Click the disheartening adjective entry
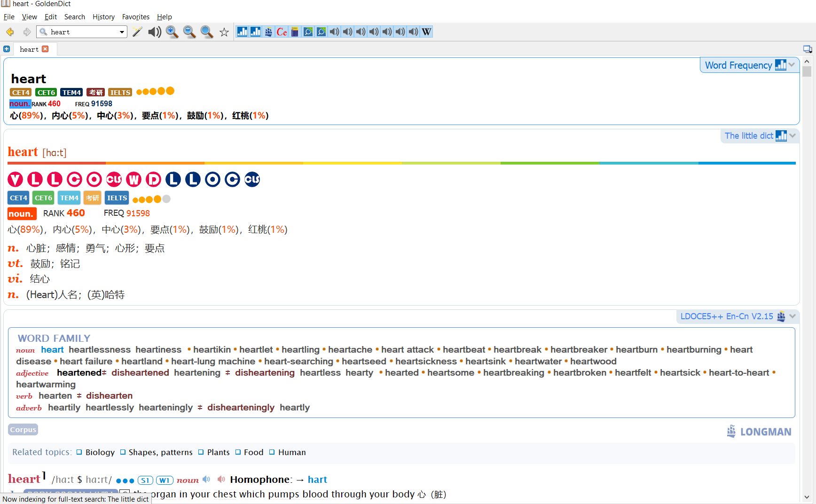Image resolution: width=816 pixels, height=504 pixels. 265,372
